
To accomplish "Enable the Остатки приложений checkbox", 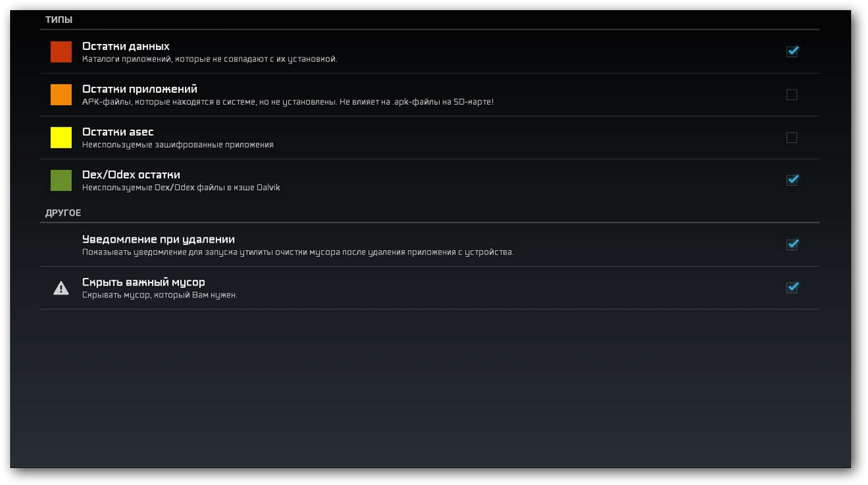I will point(791,95).
